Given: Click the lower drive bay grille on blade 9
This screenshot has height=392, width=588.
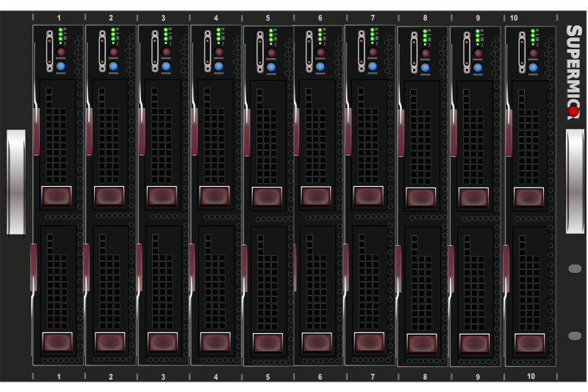Looking at the screenshot, I should [474, 279].
